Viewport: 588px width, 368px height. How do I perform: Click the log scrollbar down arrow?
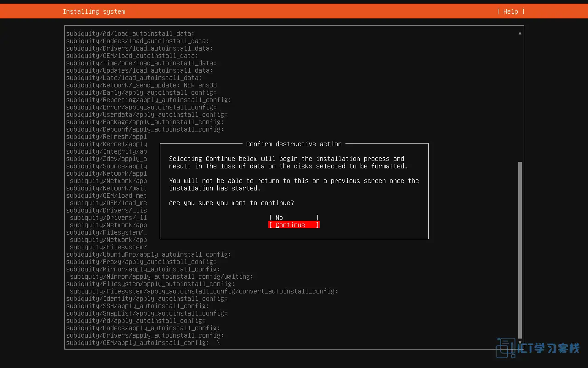[x=520, y=342]
